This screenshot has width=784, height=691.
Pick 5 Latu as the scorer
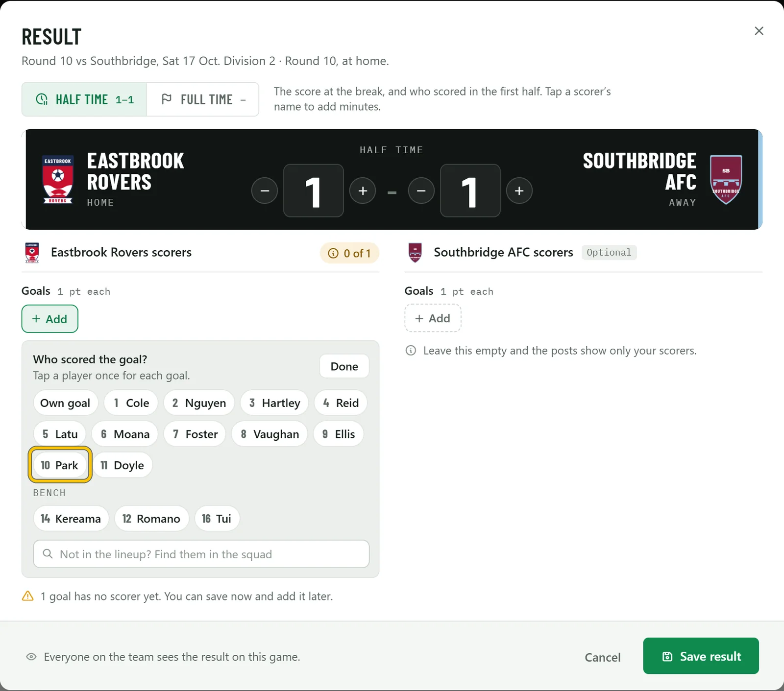(x=60, y=434)
